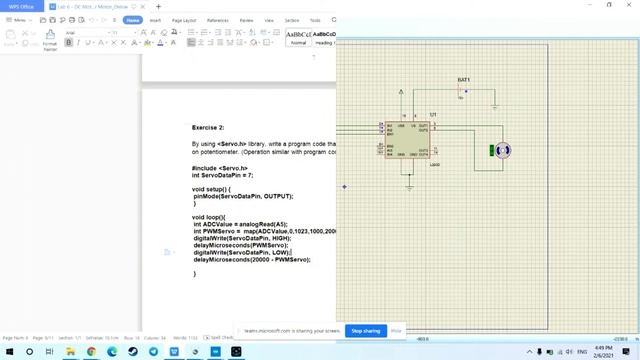640x360 pixels.
Task: Open a new tab with plus button
Action: tap(158, 7)
